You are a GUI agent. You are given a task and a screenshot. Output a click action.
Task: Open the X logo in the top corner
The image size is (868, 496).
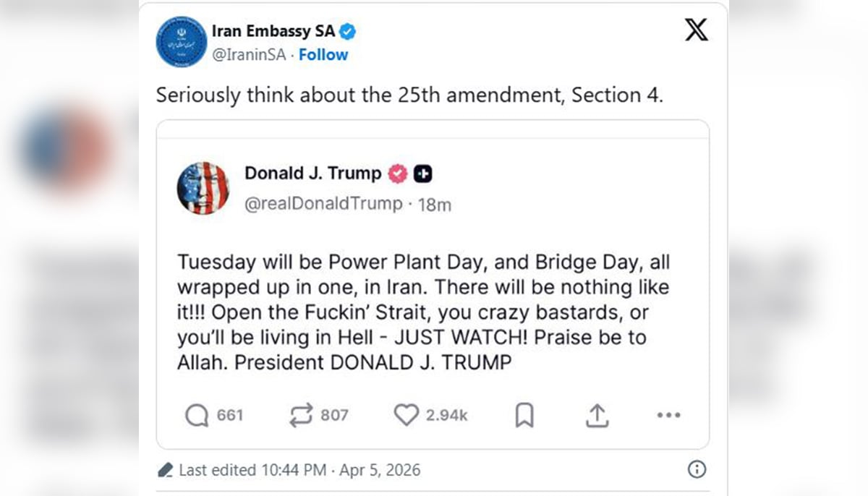click(695, 30)
